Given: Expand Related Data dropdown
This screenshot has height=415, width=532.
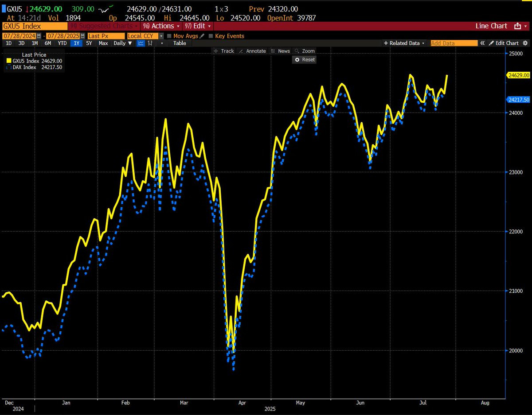Looking at the screenshot, I should (404, 43).
